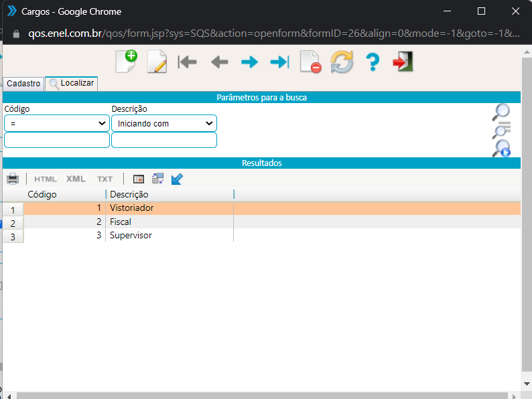Click the Descrição search input field
The height and width of the screenshot is (399, 532).
click(164, 140)
